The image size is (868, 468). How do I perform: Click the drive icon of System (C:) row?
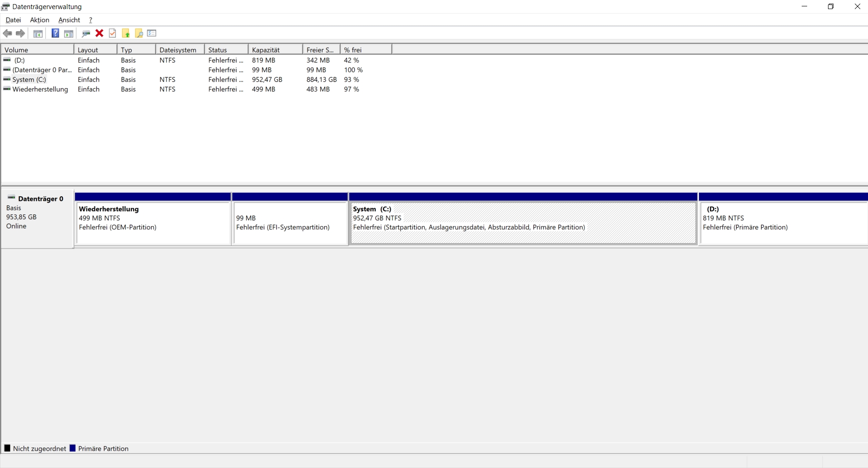[7, 79]
